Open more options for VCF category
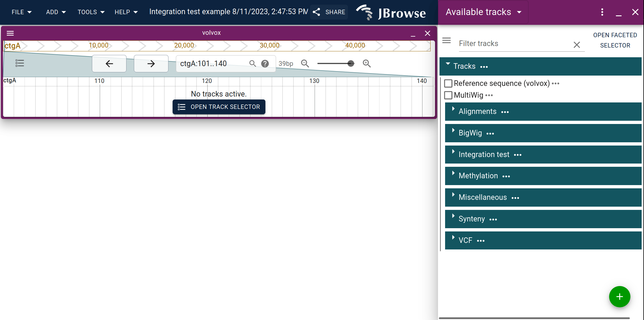Viewport: 644px width, 320px height. click(x=481, y=241)
